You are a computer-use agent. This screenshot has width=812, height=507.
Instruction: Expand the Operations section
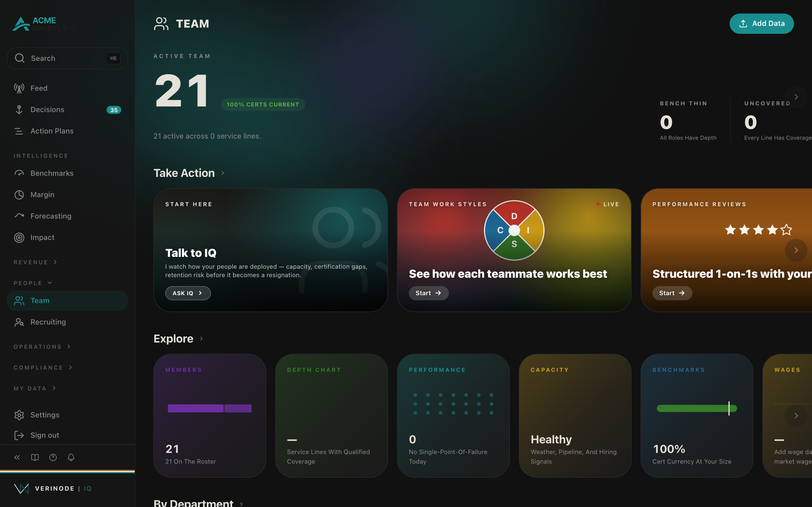tap(42, 347)
